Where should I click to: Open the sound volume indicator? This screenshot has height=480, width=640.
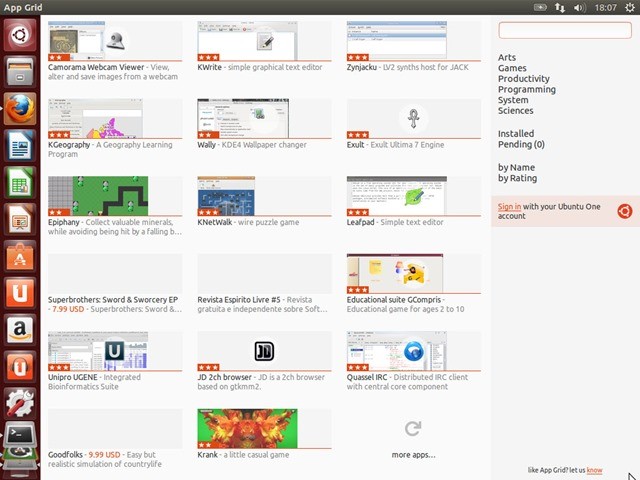pos(580,7)
